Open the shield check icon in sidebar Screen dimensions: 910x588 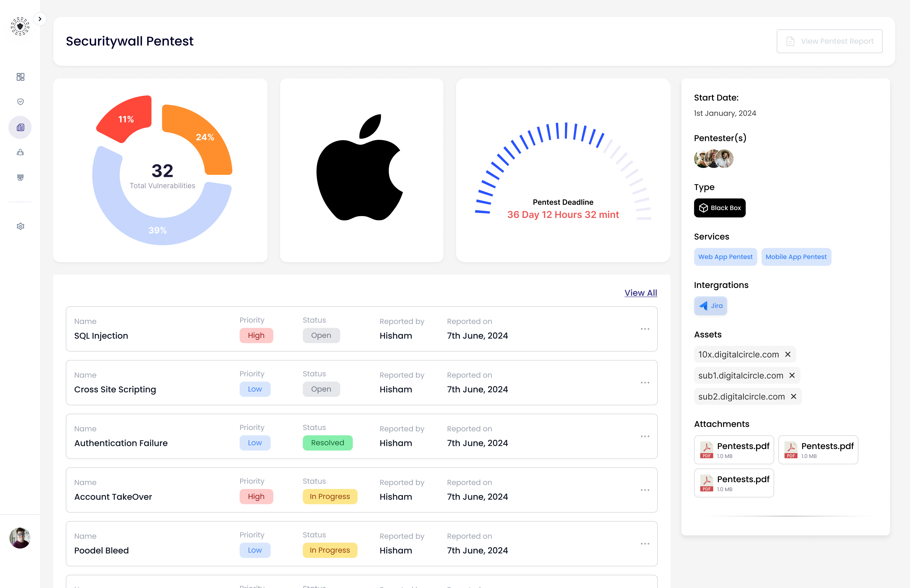click(x=20, y=102)
